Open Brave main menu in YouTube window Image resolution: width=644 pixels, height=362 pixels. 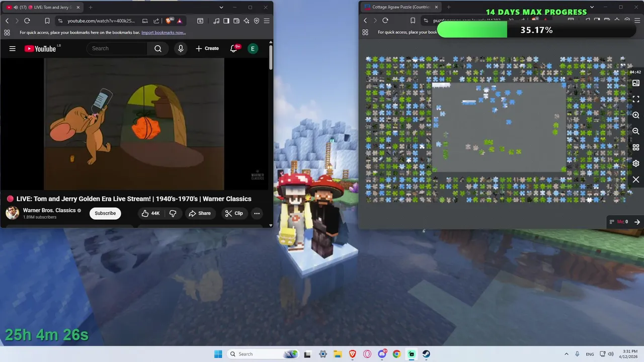click(x=267, y=21)
